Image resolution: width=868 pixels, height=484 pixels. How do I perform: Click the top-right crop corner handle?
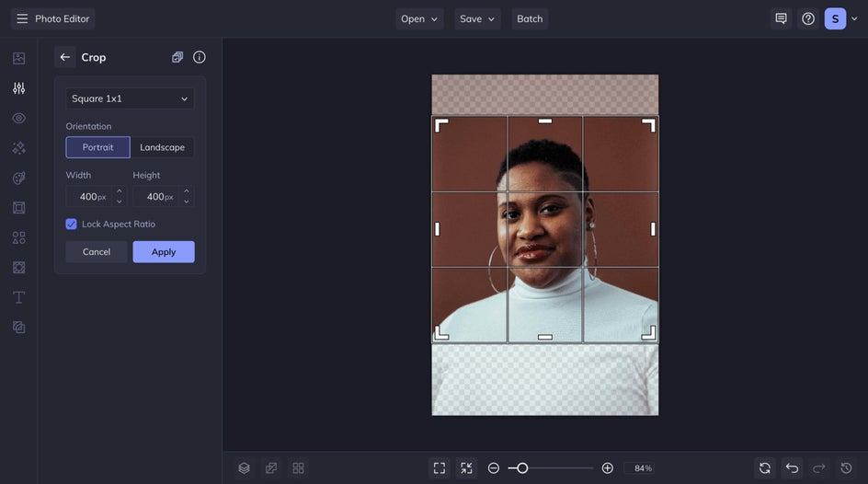[649, 125]
